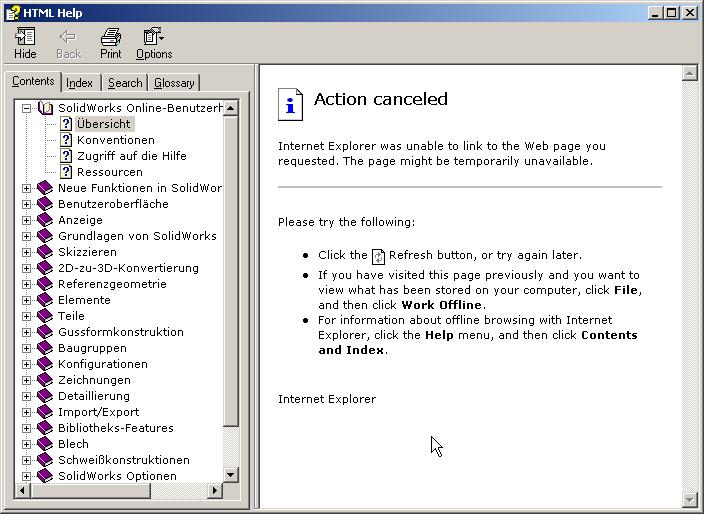Open the Options toolbar menu

click(x=154, y=43)
